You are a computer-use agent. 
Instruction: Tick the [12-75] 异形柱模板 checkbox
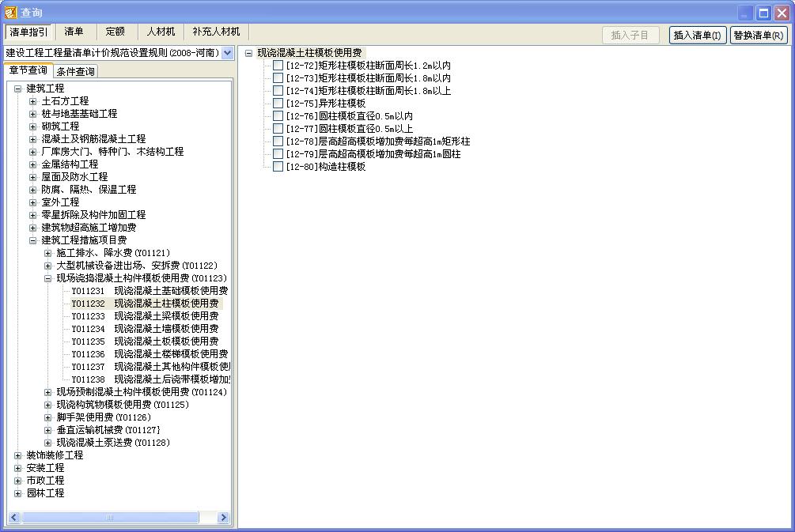278,104
